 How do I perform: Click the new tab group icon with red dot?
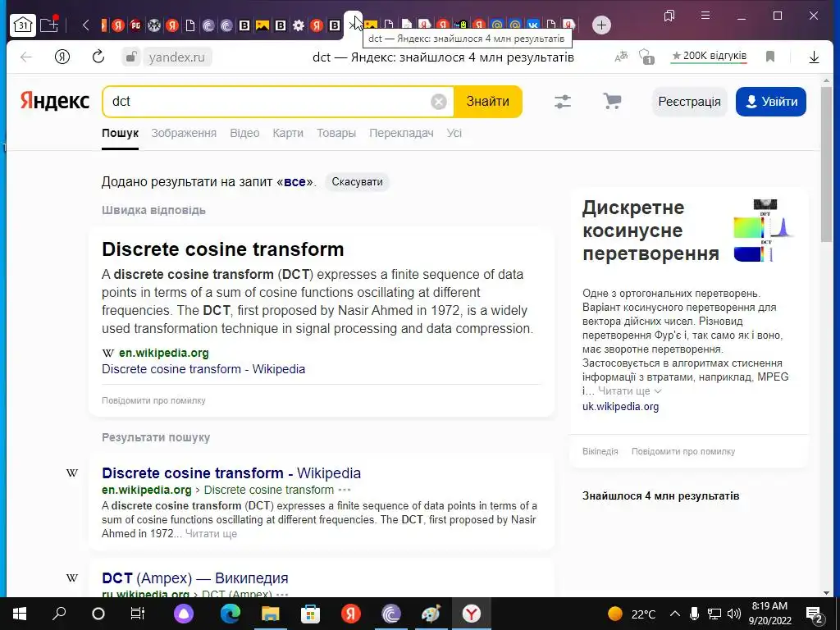tap(48, 25)
